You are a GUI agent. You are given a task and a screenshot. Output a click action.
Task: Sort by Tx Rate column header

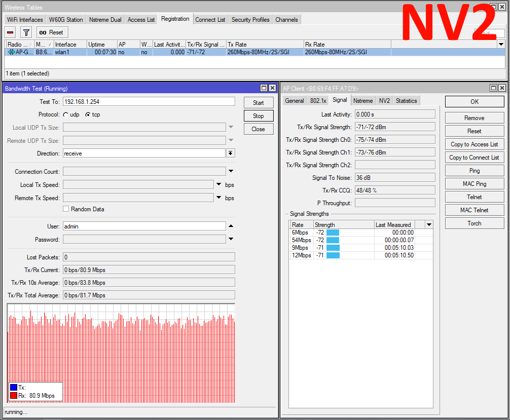[x=265, y=44]
